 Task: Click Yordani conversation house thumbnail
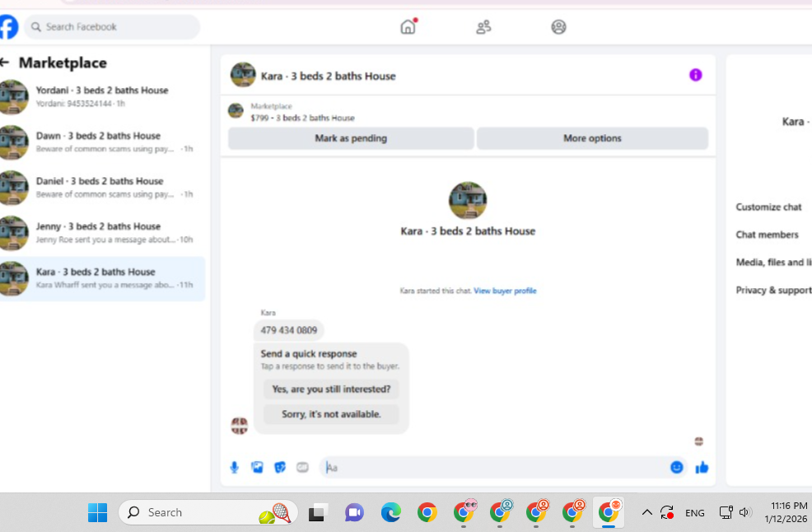13,97
